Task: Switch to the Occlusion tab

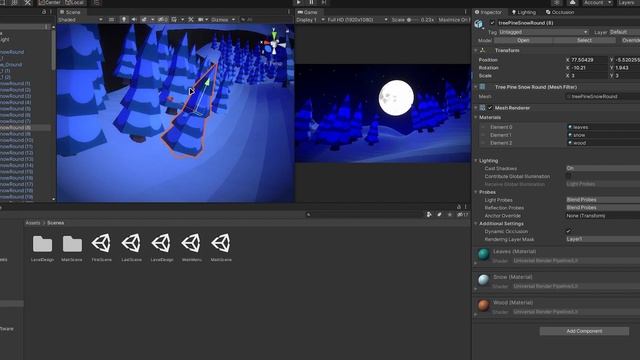Action: pos(560,12)
